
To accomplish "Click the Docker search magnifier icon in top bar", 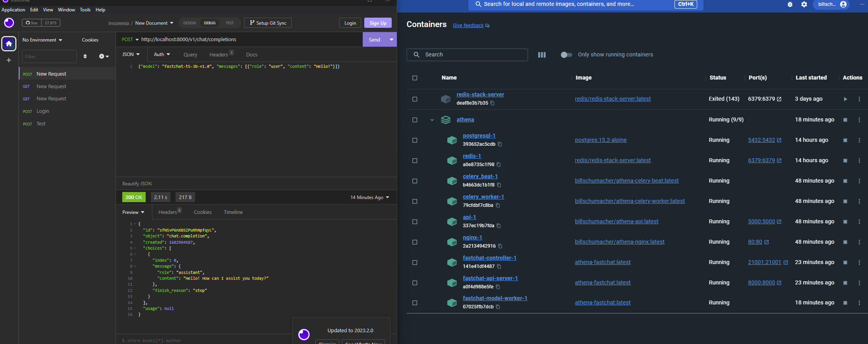I will point(478,4).
